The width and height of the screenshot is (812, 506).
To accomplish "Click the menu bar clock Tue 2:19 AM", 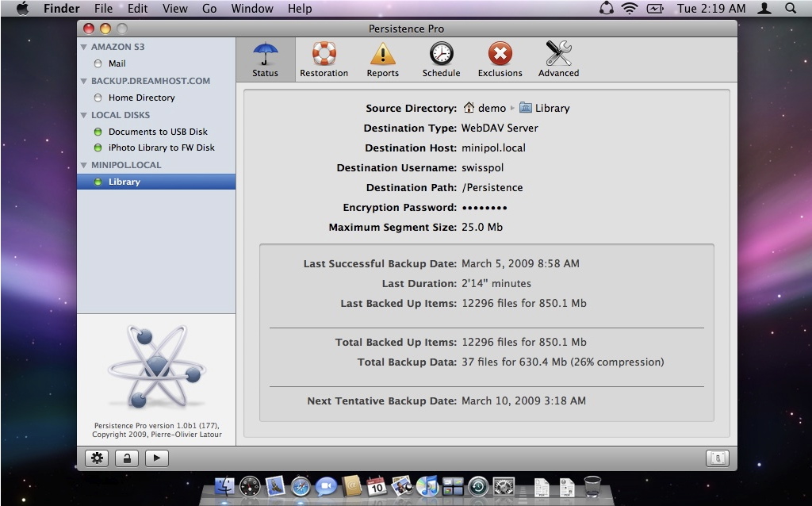I will coord(711,8).
